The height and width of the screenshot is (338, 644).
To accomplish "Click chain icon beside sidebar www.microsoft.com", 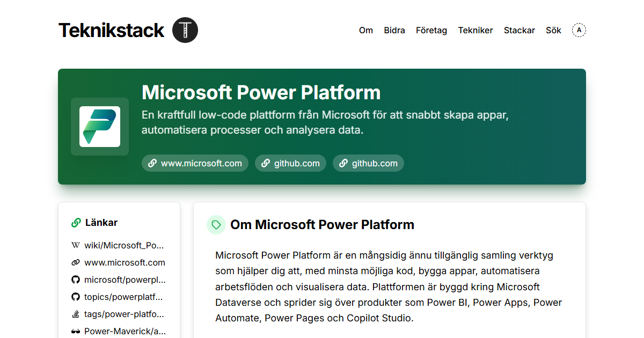I will pyautogui.click(x=76, y=262).
